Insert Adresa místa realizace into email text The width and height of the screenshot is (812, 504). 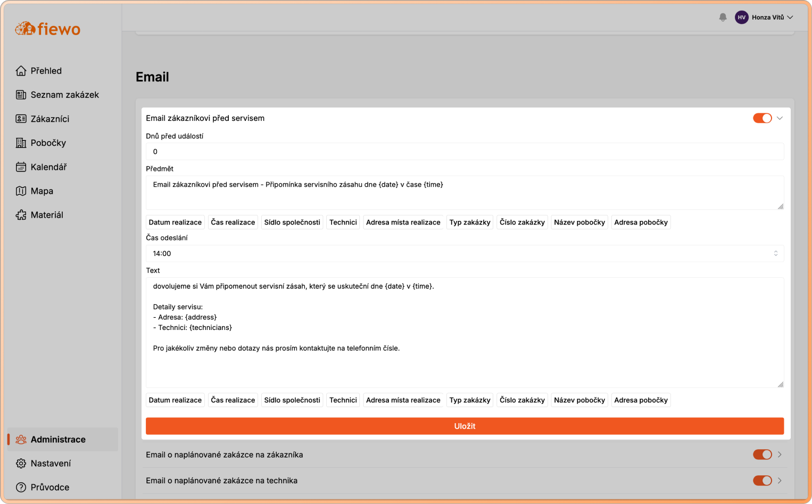click(403, 400)
